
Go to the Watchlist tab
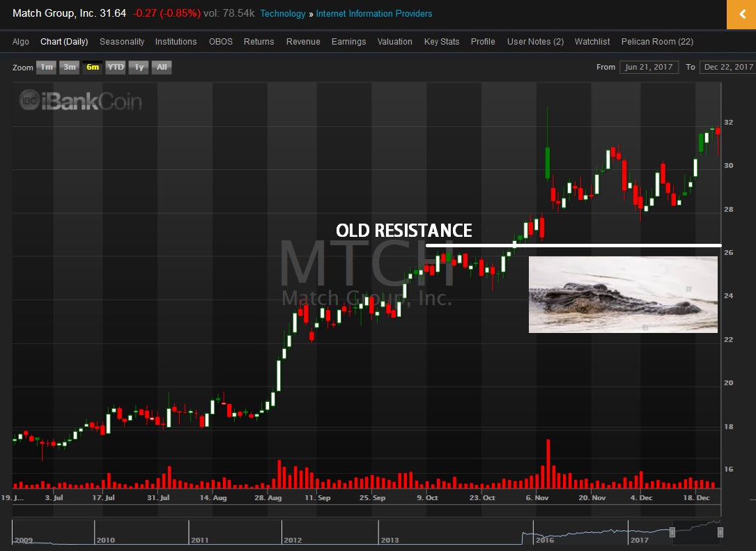click(x=592, y=42)
